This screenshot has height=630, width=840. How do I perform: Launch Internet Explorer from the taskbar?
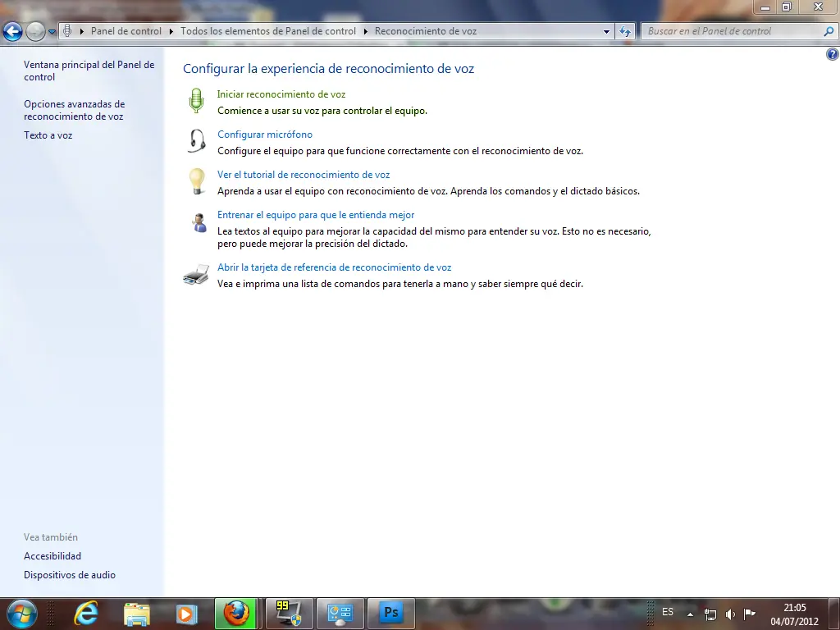point(85,614)
